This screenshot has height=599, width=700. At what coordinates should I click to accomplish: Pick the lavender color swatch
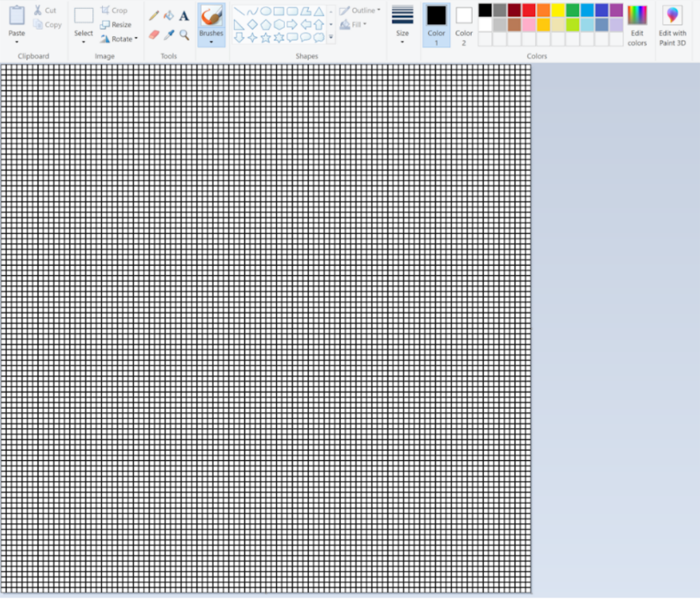coord(616,25)
